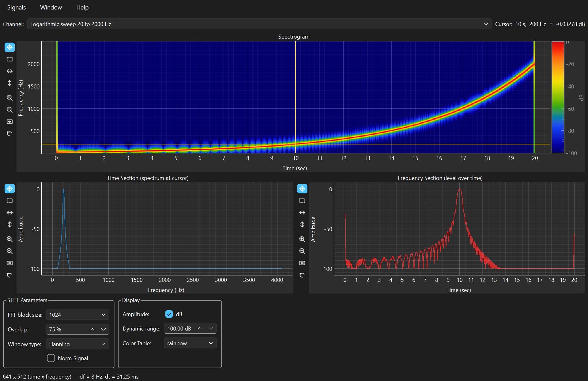Zoom out on Frequency Section plot

pos(302,251)
